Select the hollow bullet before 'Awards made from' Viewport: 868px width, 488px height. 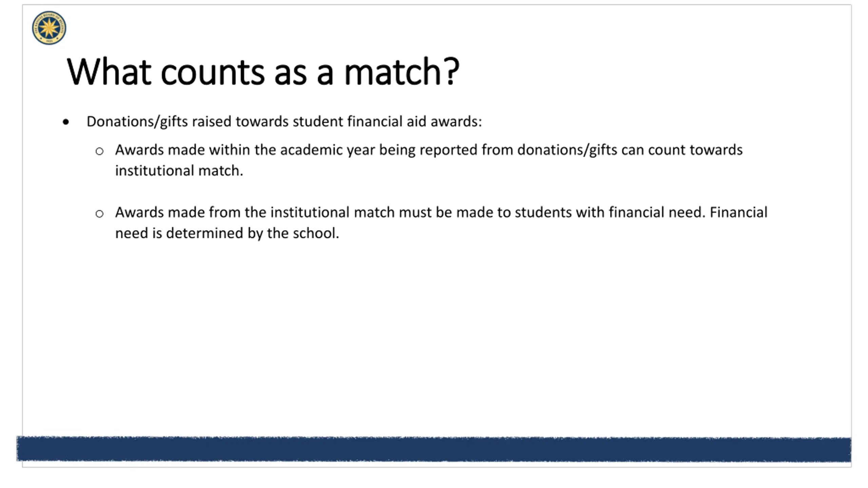click(99, 213)
